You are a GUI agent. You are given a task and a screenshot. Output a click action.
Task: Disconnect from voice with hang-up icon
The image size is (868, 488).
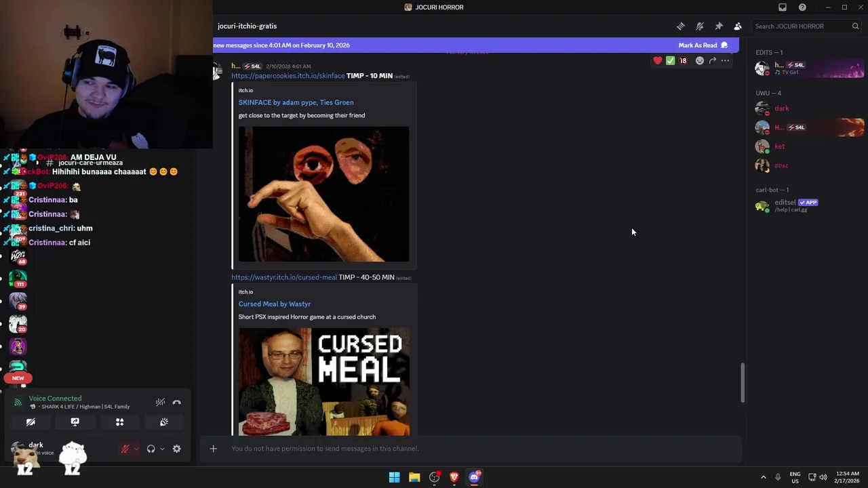[177, 403]
